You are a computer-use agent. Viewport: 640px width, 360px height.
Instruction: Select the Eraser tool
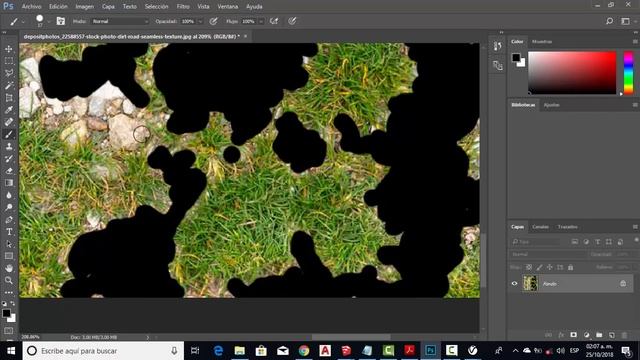tap(9, 171)
